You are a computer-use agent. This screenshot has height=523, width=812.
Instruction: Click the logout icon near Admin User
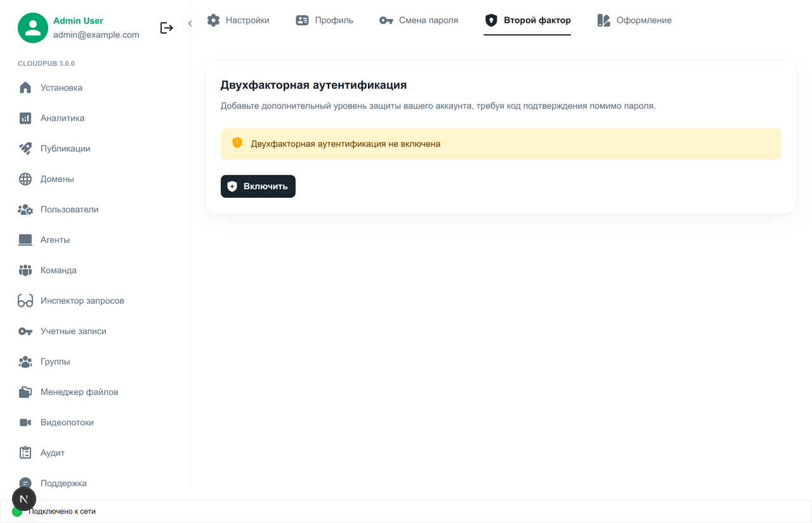click(x=166, y=27)
